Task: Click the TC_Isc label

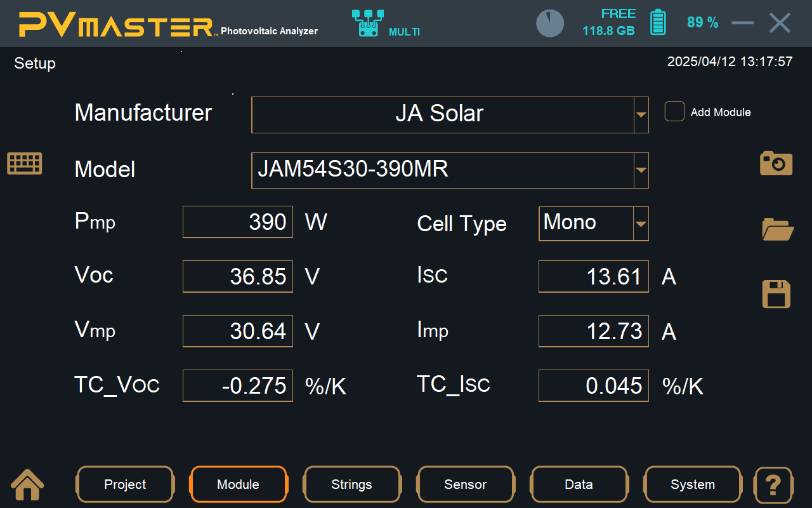Action: tap(453, 385)
